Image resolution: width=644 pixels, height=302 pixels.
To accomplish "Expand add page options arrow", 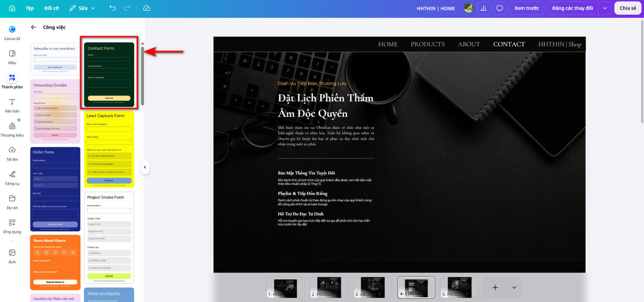I will pos(514,288).
